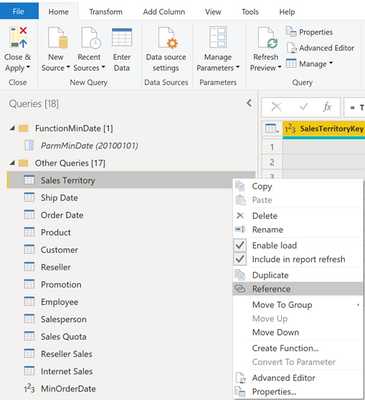Open the Help tab
This screenshot has width=365, height=400.
click(x=287, y=12)
